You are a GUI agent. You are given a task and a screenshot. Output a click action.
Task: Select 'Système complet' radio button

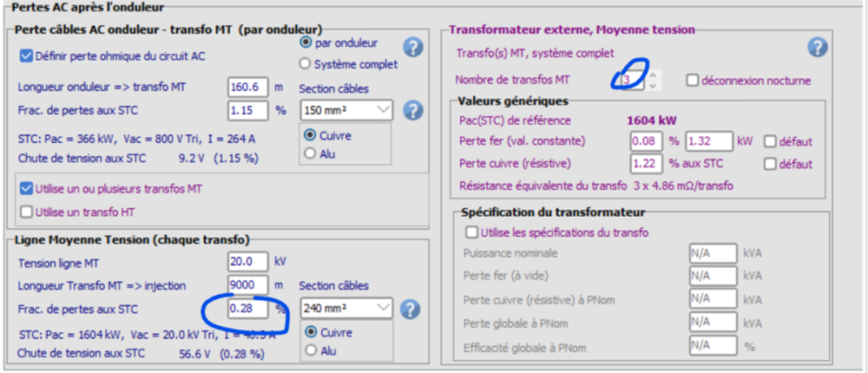(305, 63)
